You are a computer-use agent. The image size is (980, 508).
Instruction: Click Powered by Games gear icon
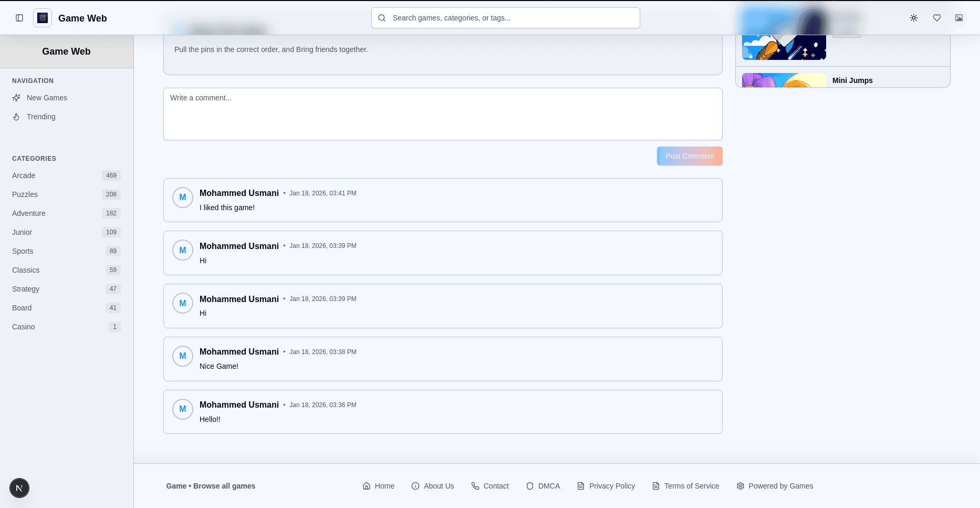tap(741, 486)
